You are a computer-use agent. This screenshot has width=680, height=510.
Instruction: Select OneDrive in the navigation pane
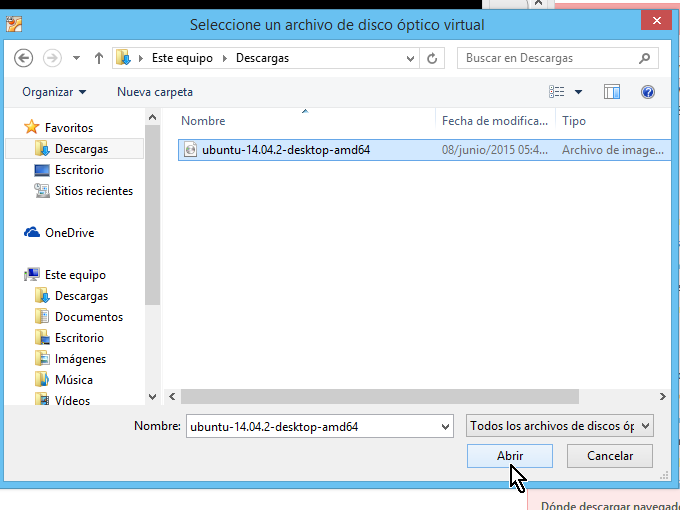click(x=69, y=233)
